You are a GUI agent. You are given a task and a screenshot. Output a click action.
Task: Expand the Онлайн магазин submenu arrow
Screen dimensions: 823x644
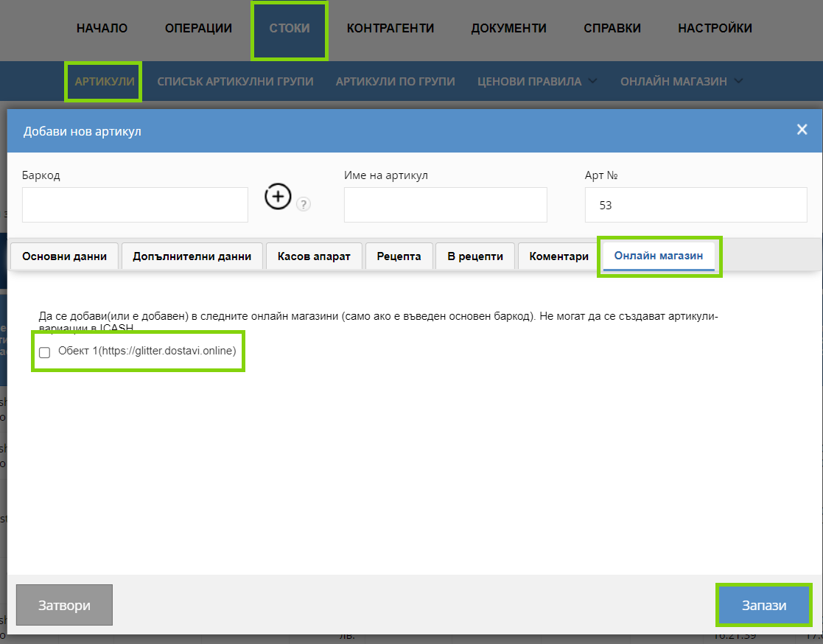[x=738, y=81]
